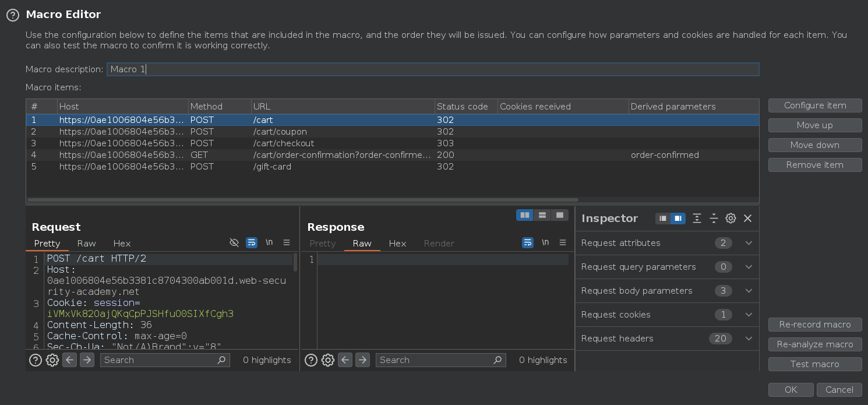The height and width of the screenshot is (405, 868).
Task: Click the Request search magnifier icon
Action: [221, 360]
